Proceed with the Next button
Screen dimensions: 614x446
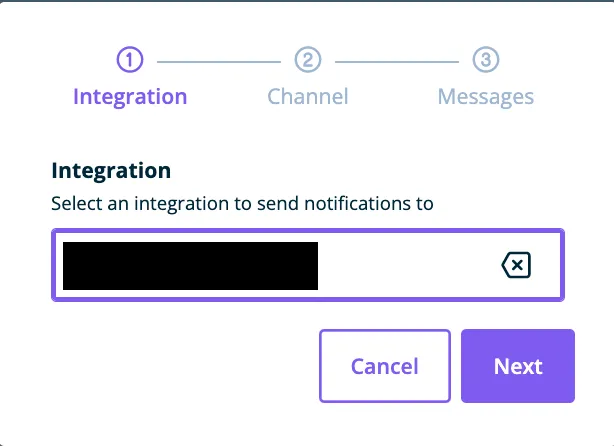coord(518,366)
